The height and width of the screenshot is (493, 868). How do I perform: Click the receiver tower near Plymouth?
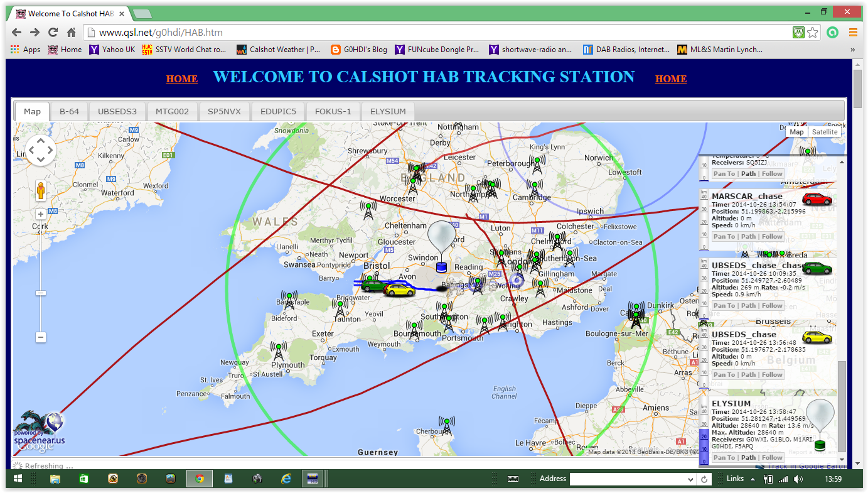click(x=279, y=352)
